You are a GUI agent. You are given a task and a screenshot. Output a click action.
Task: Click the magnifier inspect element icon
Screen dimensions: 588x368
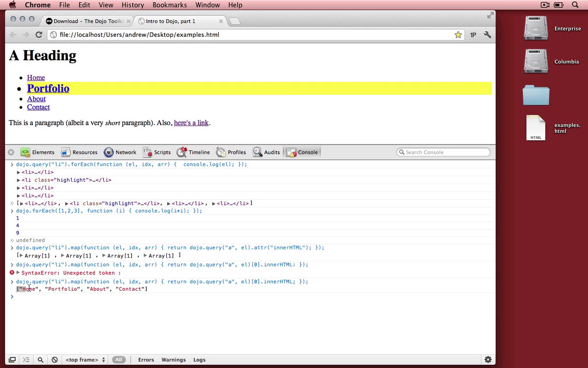[x=40, y=360]
